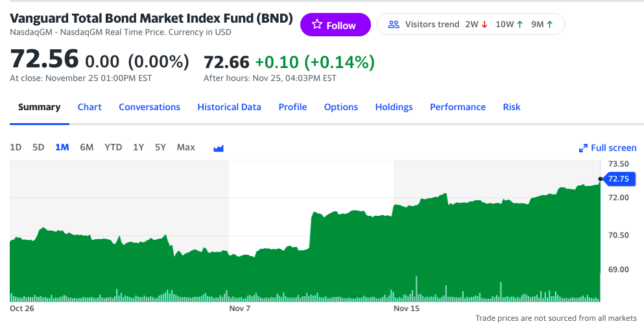This screenshot has height=326, width=644.
Task: Click the 72.75 current price marker
Action: [x=618, y=179]
